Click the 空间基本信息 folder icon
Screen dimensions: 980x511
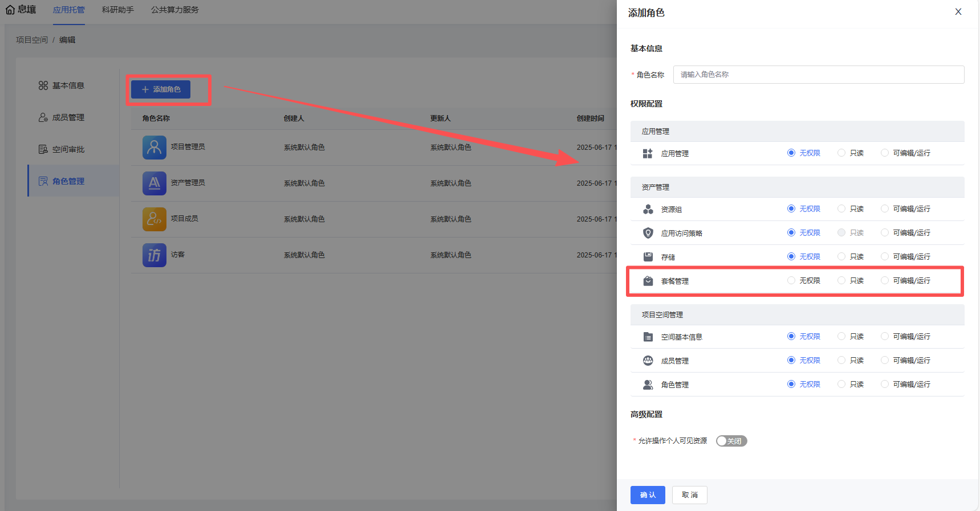(x=648, y=337)
